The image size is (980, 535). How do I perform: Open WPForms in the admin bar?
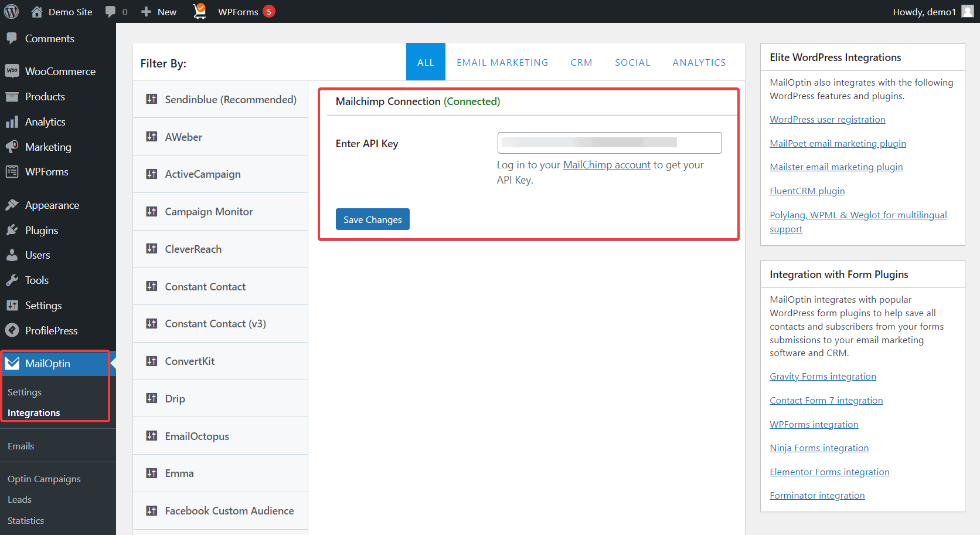(246, 12)
